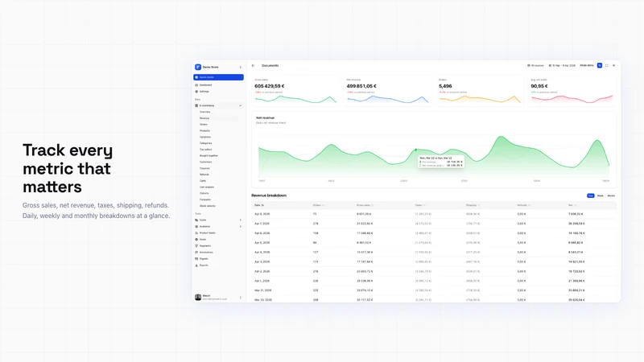
Task: Sort table by Net column
Action: [572, 205]
